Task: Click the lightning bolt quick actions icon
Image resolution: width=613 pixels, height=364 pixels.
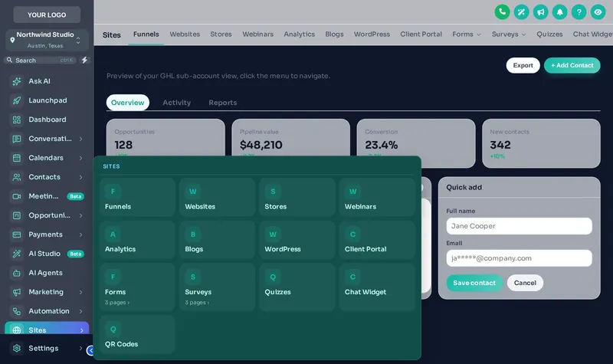Action: point(84,61)
